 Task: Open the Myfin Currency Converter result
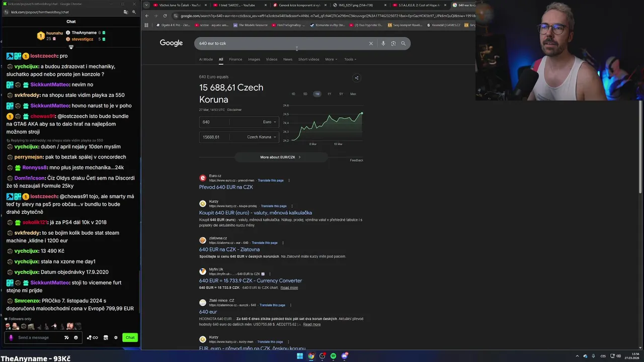[251, 281]
